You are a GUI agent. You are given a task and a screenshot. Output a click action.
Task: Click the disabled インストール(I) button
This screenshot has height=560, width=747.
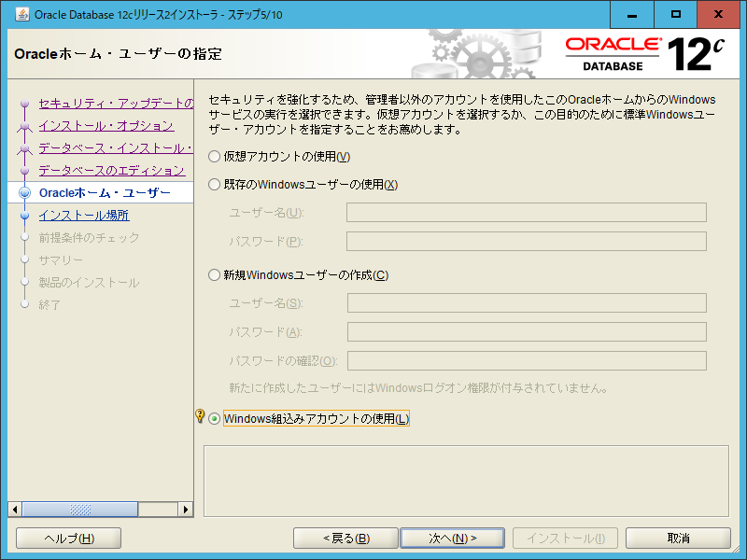click(x=566, y=539)
